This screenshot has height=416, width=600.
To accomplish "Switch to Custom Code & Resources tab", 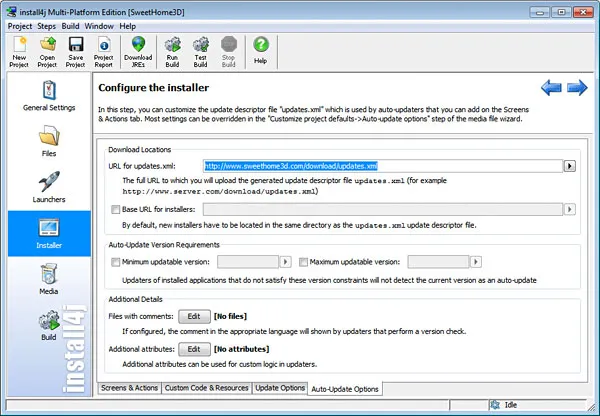I will coord(207,388).
